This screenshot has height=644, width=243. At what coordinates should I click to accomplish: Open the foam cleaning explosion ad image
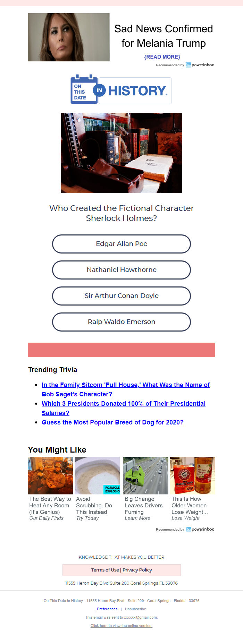[97, 475]
